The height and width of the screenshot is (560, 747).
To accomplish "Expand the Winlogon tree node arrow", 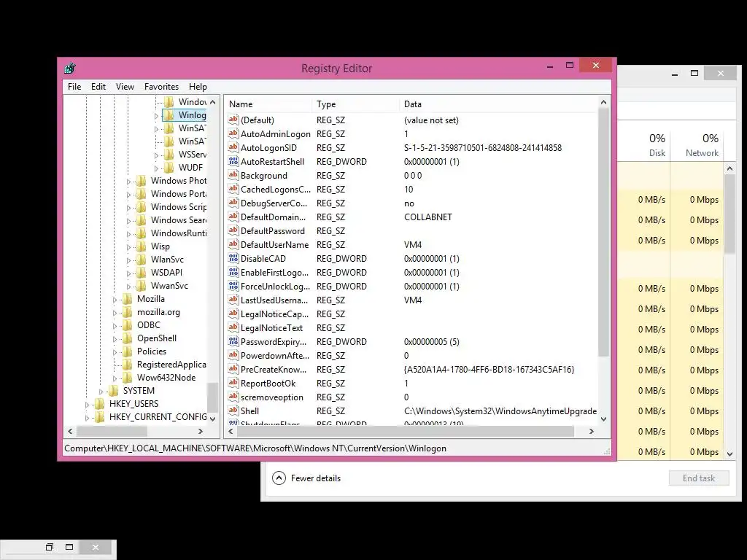I will [156, 116].
